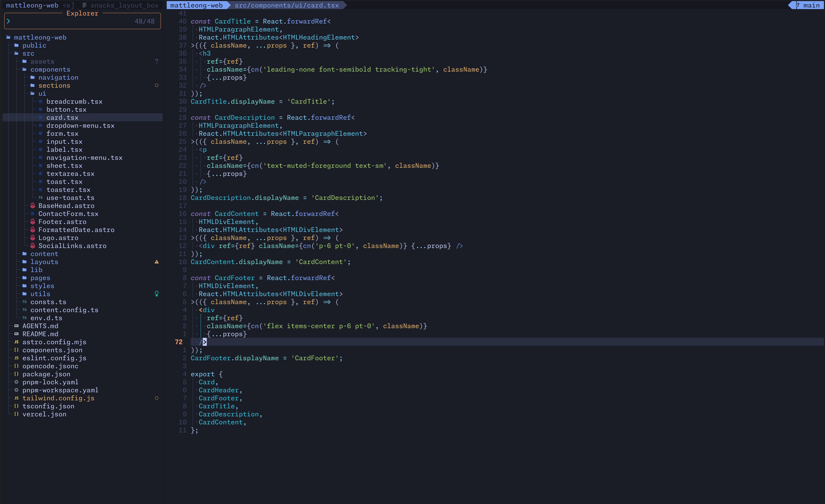
Task: Click the warning triangle on layouts row
Action: [x=156, y=262]
